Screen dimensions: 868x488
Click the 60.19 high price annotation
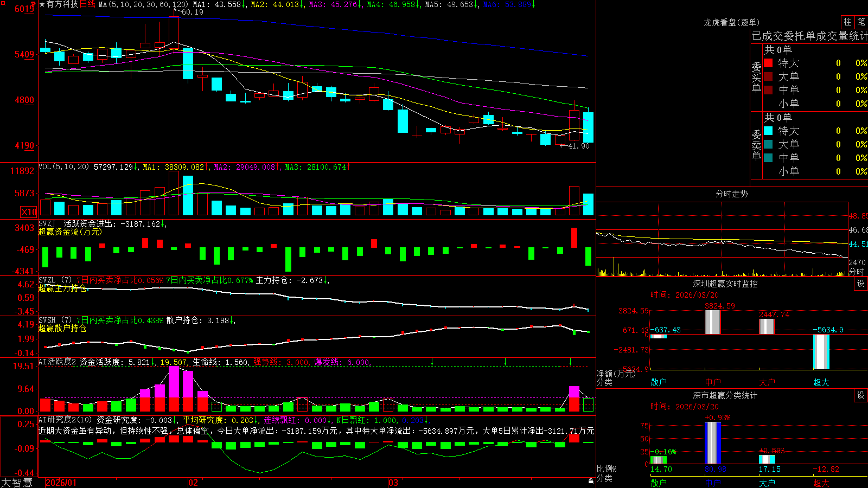[192, 12]
